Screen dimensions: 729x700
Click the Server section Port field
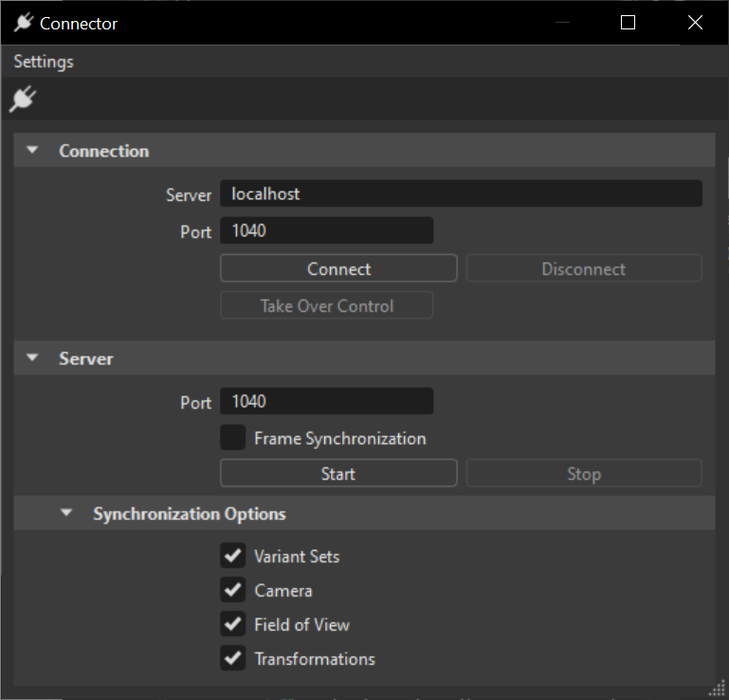326,401
